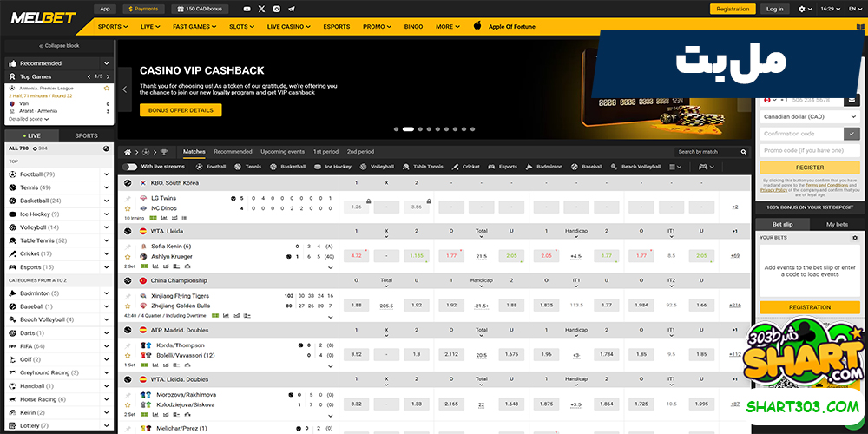This screenshot has width=868, height=434.
Task: Select the Upcoming events tab
Action: pyautogui.click(x=282, y=152)
